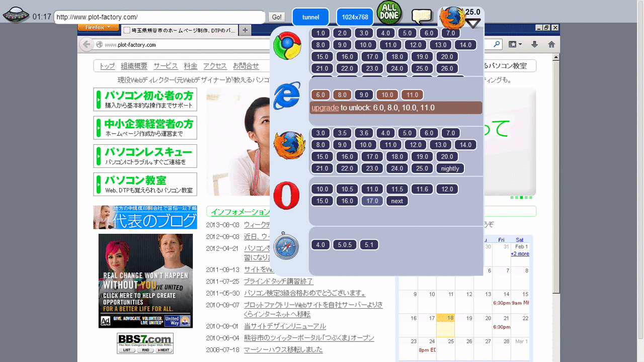This screenshot has width=644, height=362.
Task: Click the inner Firefox downloads arrow icon
Action: (534, 45)
